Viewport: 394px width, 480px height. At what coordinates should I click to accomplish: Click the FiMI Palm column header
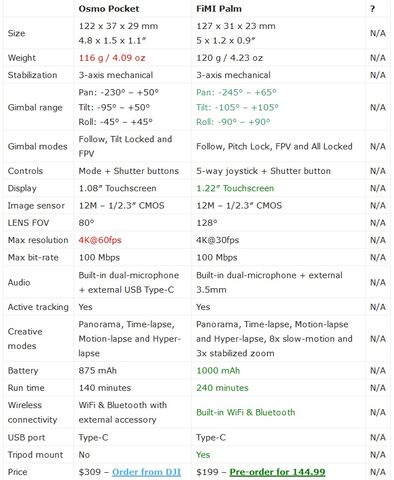[x=219, y=9]
